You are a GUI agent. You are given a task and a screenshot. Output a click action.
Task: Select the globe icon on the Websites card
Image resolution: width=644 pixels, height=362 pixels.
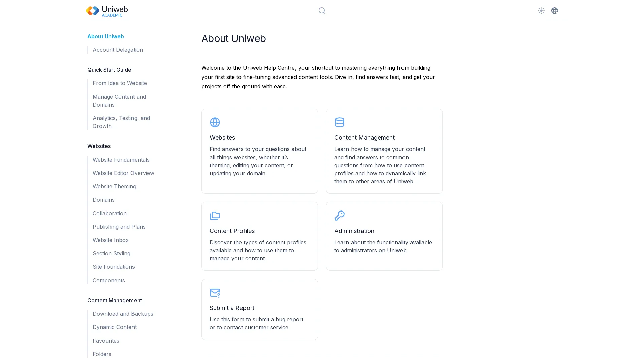pyautogui.click(x=215, y=122)
